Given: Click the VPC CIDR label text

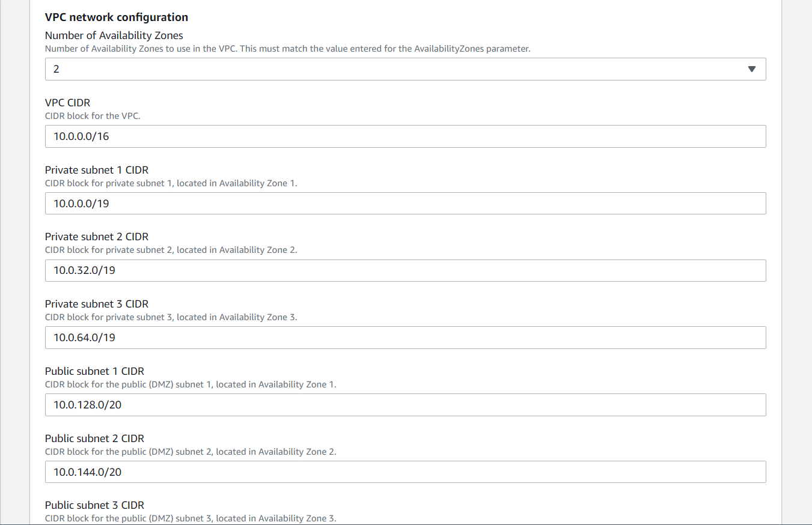Looking at the screenshot, I should (67, 103).
